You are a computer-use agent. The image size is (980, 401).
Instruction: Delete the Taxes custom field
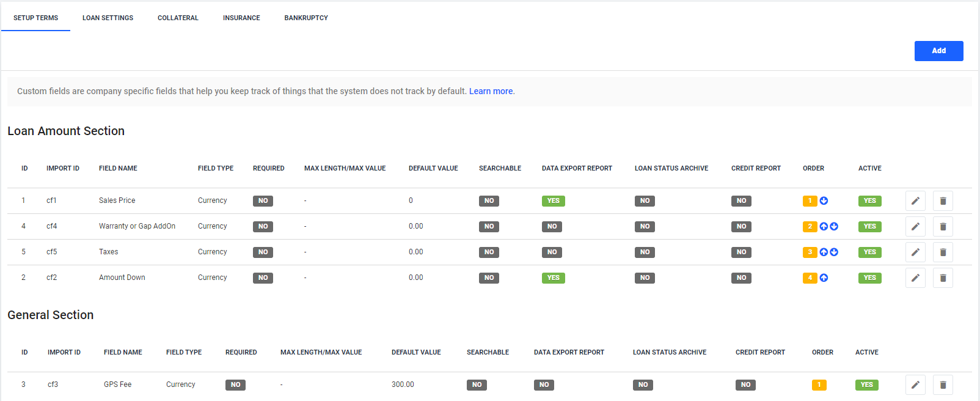click(943, 252)
